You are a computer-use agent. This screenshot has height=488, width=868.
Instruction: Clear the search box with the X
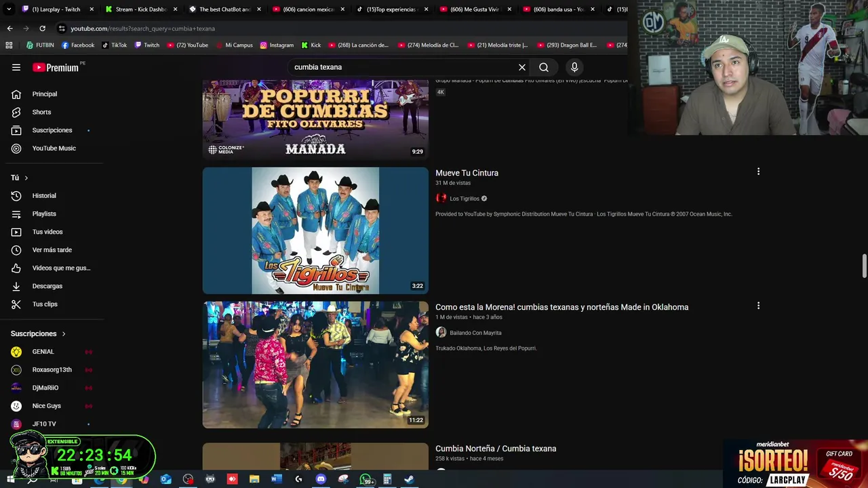point(522,67)
